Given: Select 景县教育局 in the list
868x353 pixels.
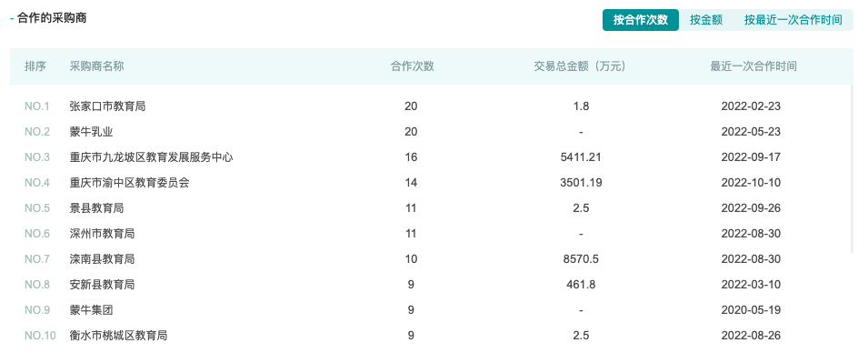Looking at the screenshot, I should (x=96, y=207).
